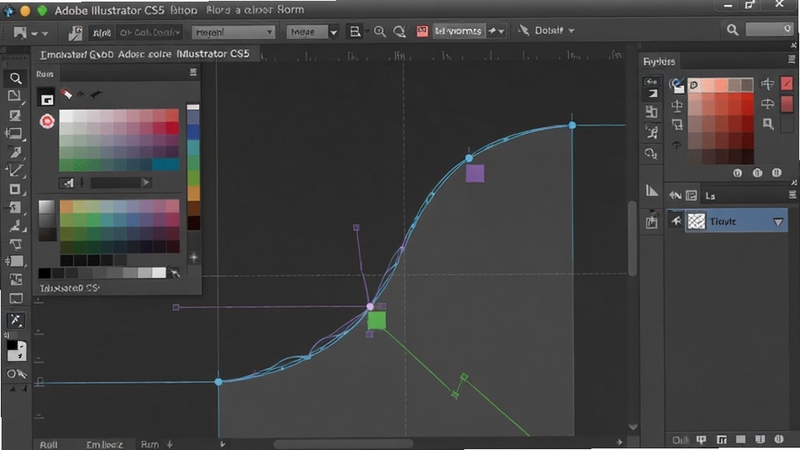Open the Inege dropdown arrow

334,32
